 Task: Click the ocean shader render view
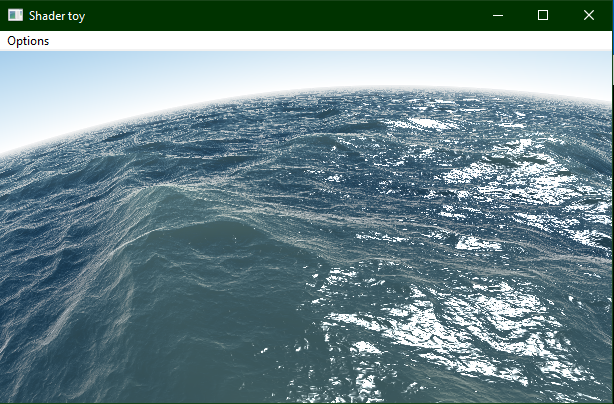305,227
